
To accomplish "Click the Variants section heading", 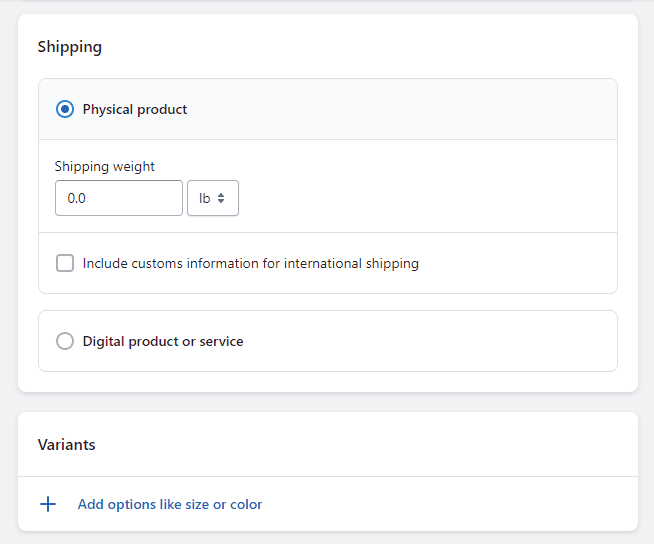I will pyautogui.click(x=67, y=445).
